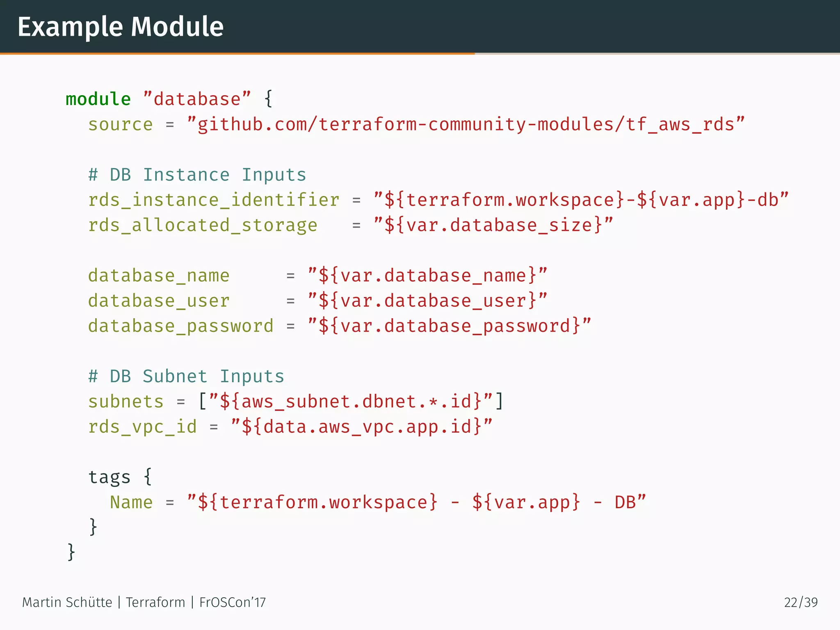Click the "rds_instance_identifier" attribute
840x630 pixels.
coord(214,201)
